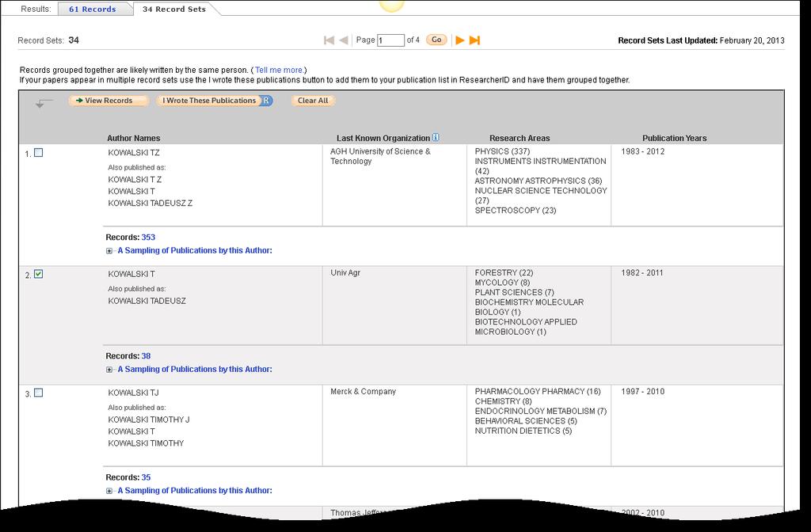
Task: Switch to the 61 Records tab
Action: 93,9
